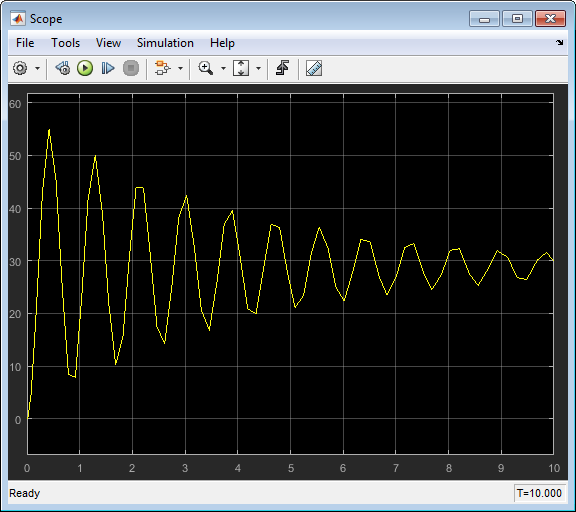Open the Simulation menu
576x512 pixels.
point(165,43)
